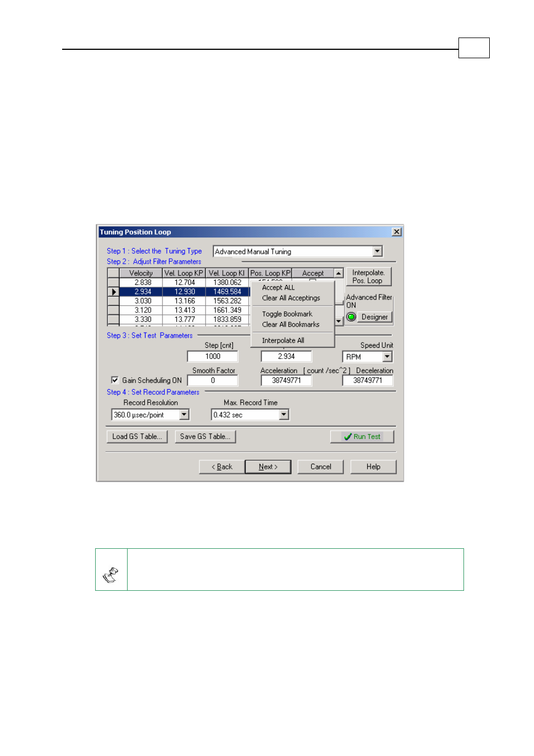Select the current row arrow marker
Image resolution: width=534 pixels, height=756 pixels.
coord(114,292)
